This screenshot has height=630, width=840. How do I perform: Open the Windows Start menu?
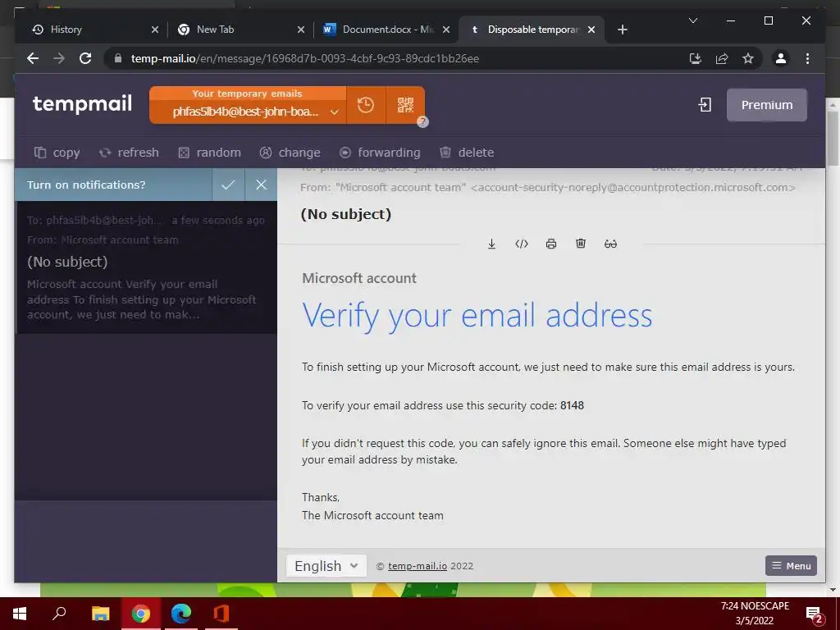(x=20, y=614)
